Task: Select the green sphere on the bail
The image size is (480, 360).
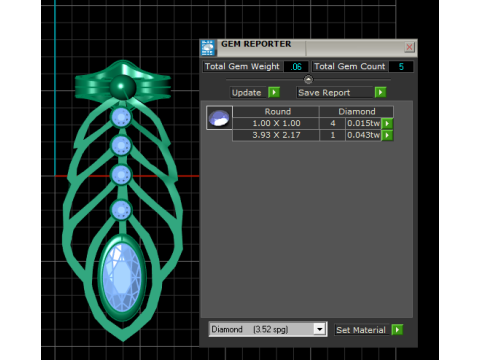Action: pos(123,87)
